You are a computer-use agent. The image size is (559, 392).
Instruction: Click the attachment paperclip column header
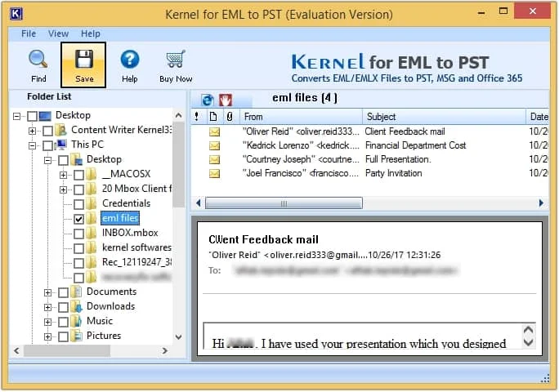tap(230, 117)
